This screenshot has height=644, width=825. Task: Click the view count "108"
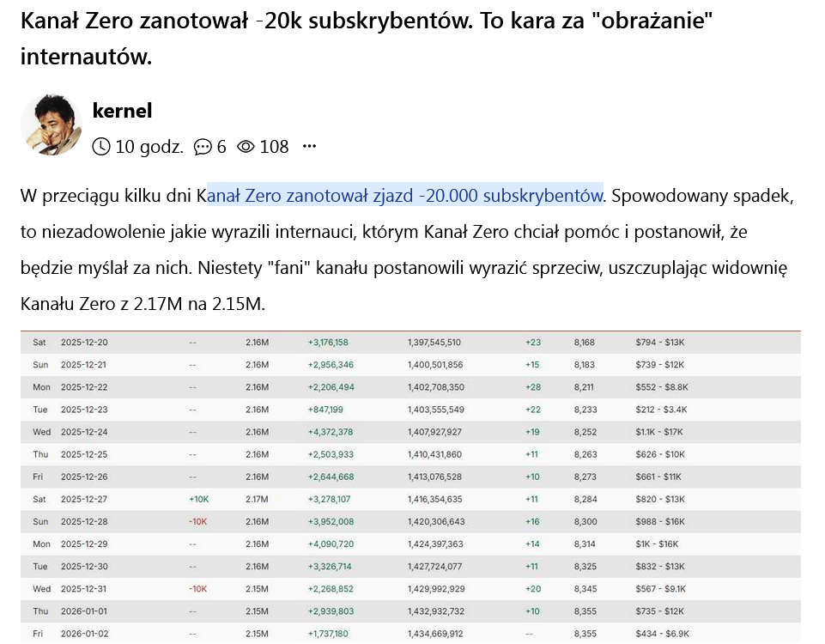click(274, 147)
